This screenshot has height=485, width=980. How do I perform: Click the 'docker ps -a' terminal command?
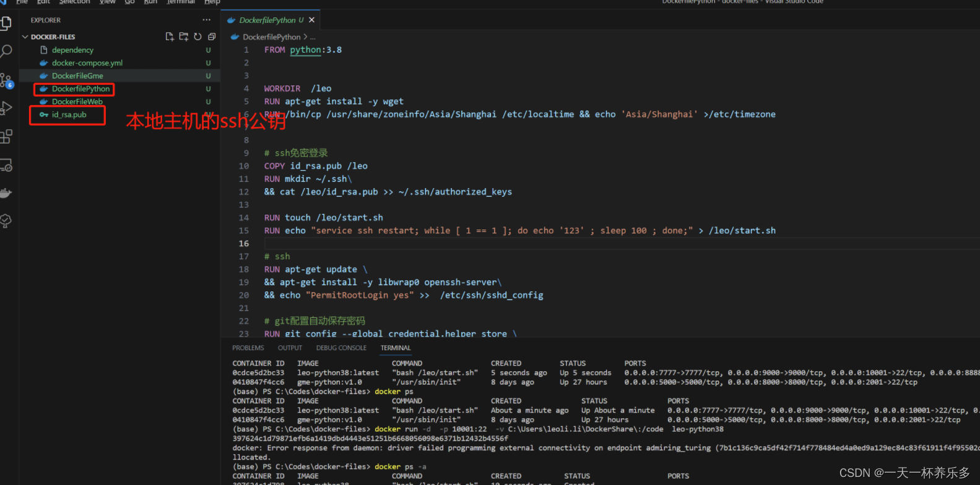[401, 467]
